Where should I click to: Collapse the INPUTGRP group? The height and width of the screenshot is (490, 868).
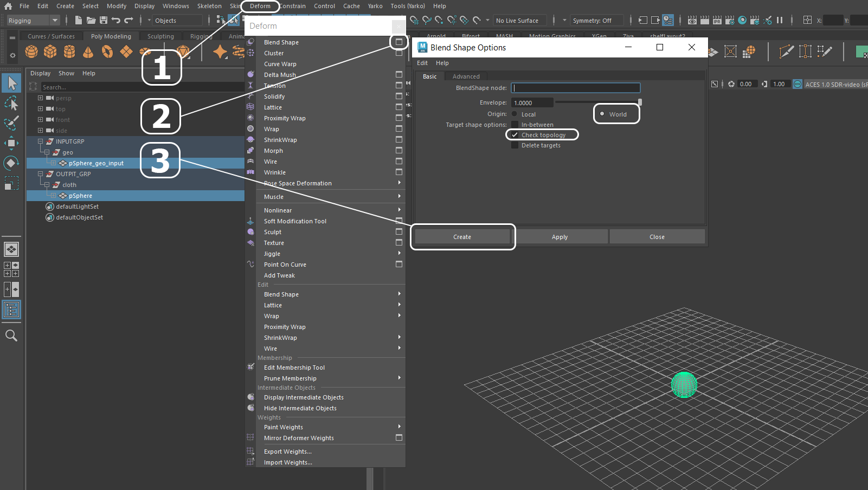(40, 141)
